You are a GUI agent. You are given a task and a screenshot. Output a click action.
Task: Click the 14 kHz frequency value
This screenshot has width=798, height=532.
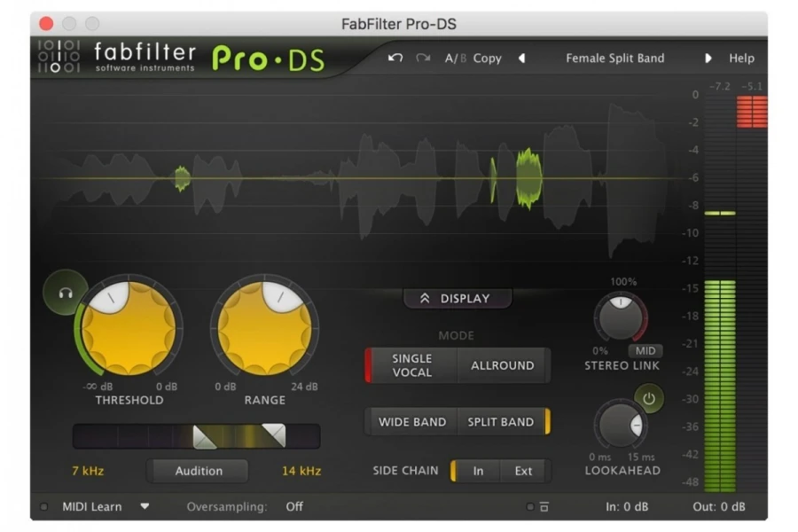coord(301,471)
